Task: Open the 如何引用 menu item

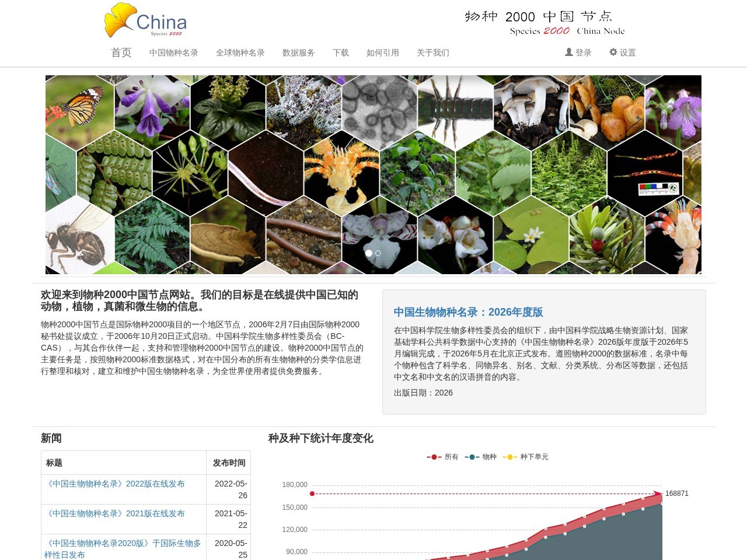Action: [383, 52]
